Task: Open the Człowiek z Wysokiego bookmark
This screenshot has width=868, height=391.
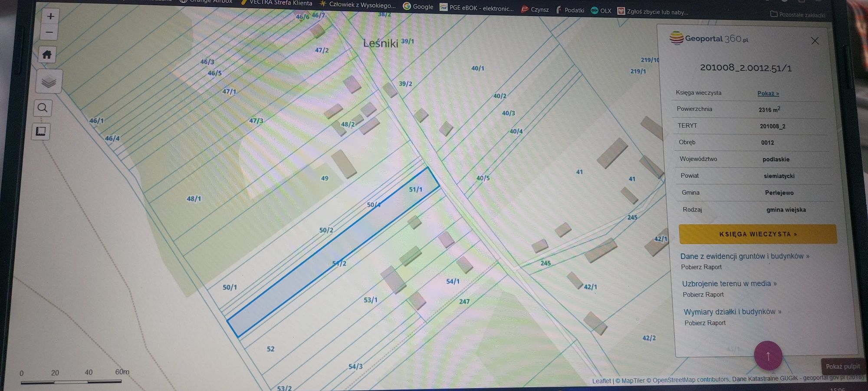Action: click(x=358, y=5)
